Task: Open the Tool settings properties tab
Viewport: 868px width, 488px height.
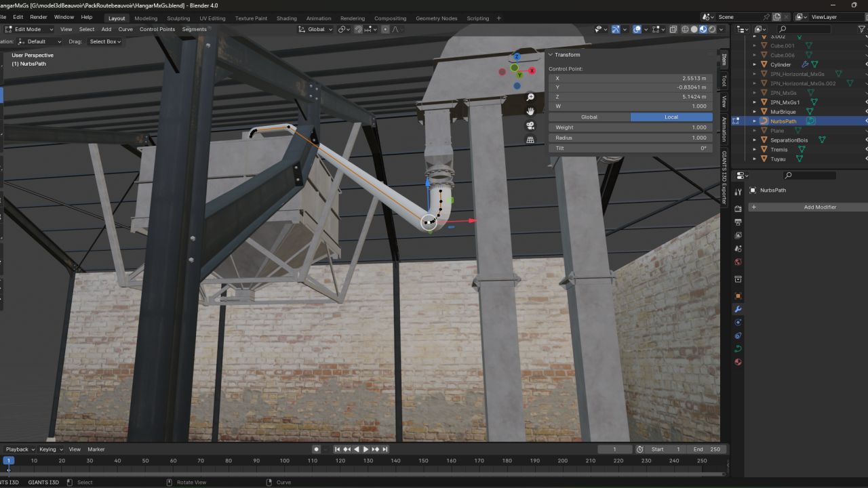Action: [x=738, y=192]
